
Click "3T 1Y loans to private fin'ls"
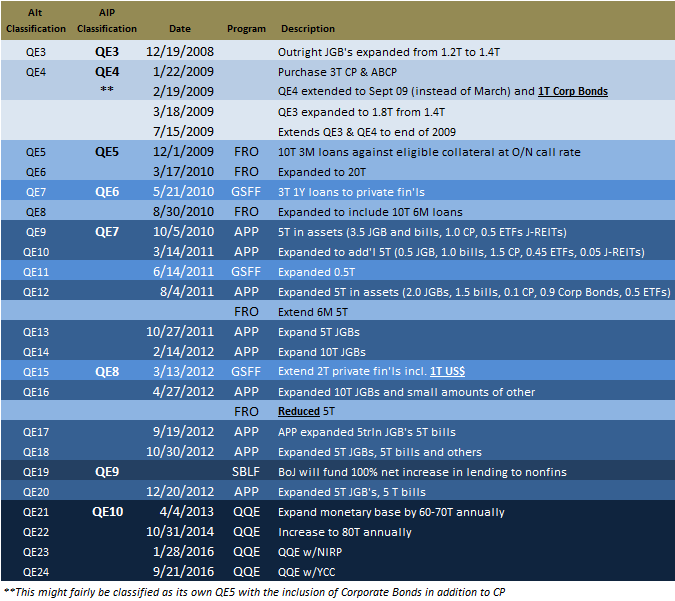351,192
